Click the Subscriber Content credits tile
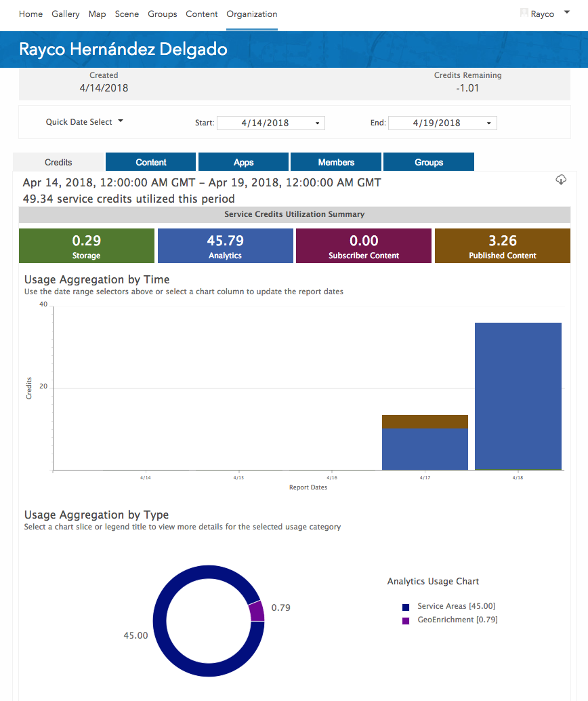 pos(364,245)
